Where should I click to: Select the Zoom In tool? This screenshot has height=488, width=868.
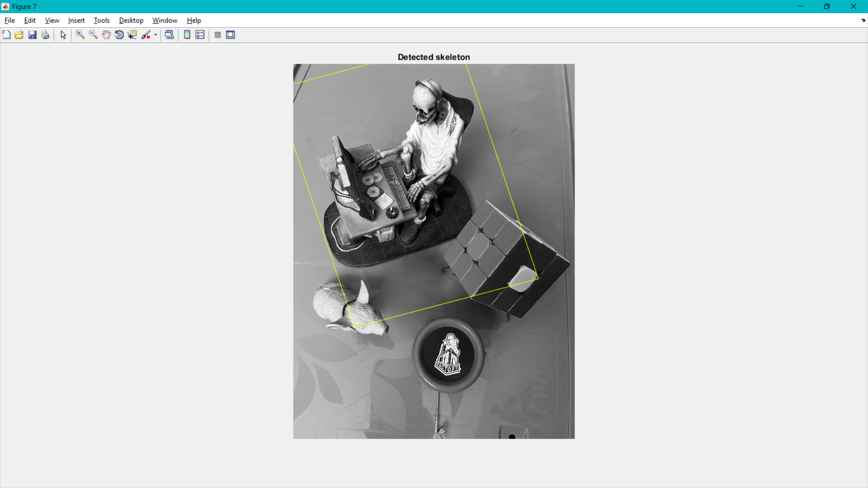[80, 35]
